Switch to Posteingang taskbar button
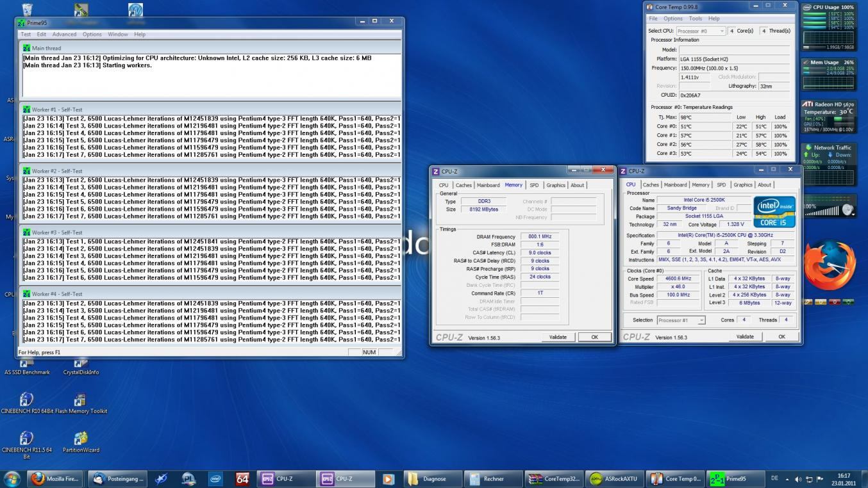 click(117, 478)
